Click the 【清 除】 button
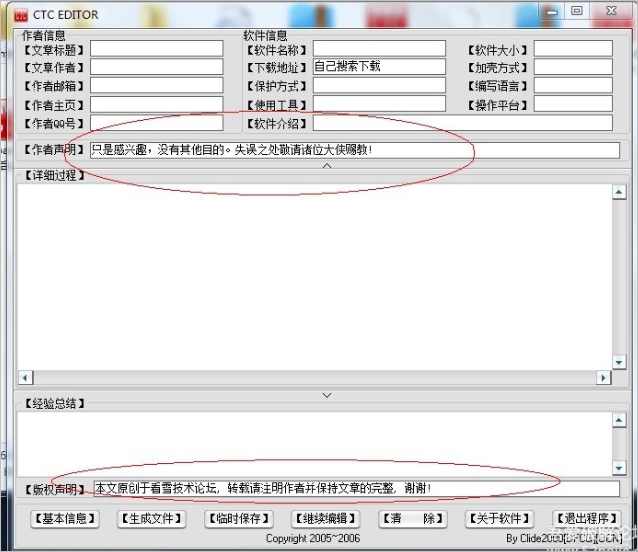This screenshot has width=638, height=552. click(x=413, y=519)
